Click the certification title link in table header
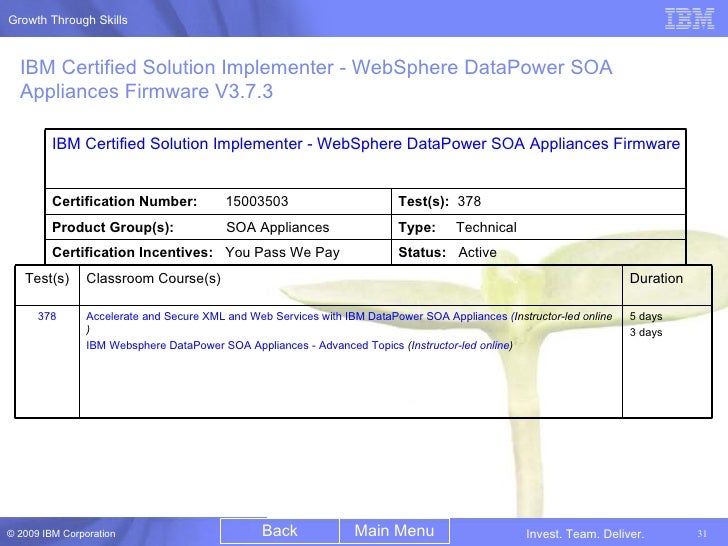Viewport: 728px width, 546px height. (x=366, y=143)
